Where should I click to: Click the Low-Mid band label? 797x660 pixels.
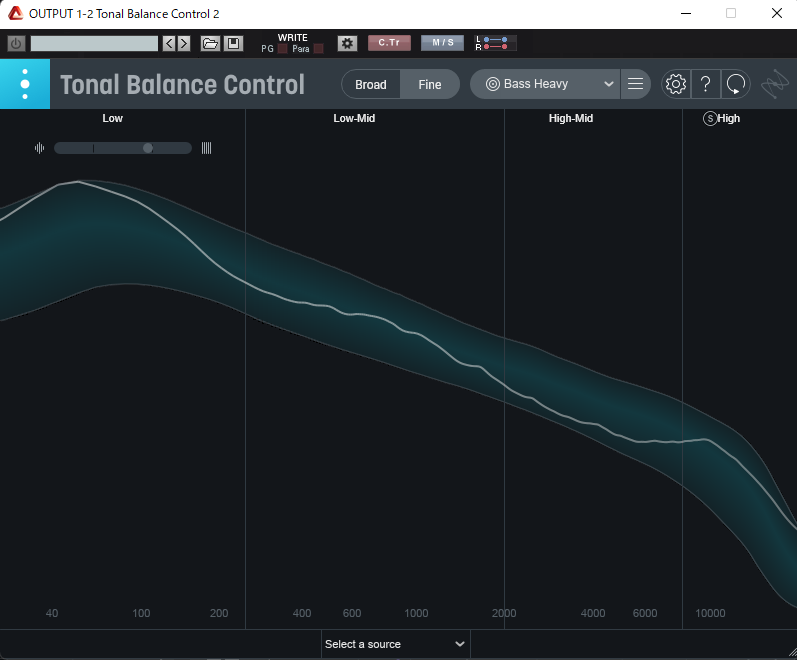pyautogui.click(x=354, y=118)
